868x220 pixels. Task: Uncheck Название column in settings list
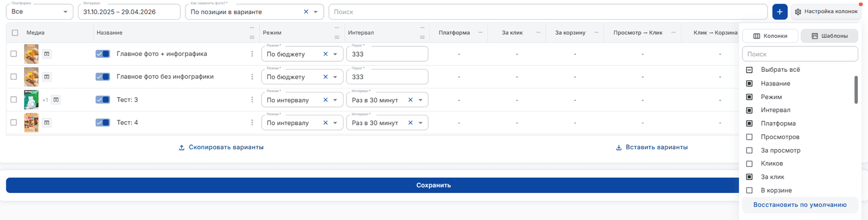(x=749, y=83)
